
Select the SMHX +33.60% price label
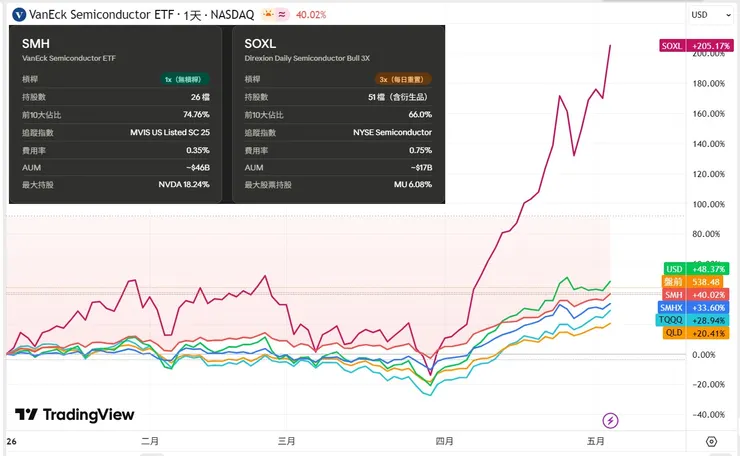click(x=693, y=308)
